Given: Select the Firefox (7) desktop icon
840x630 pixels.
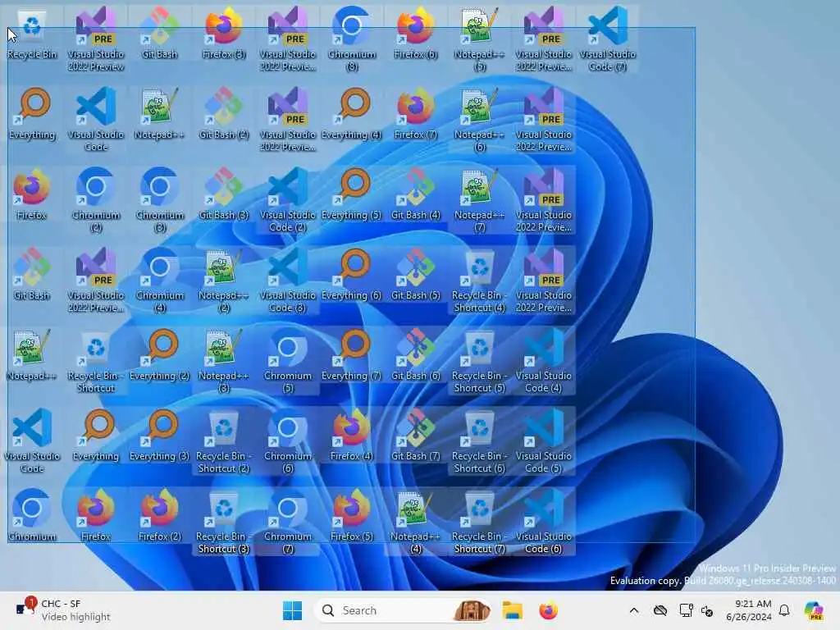Looking at the screenshot, I should [x=416, y=114].
